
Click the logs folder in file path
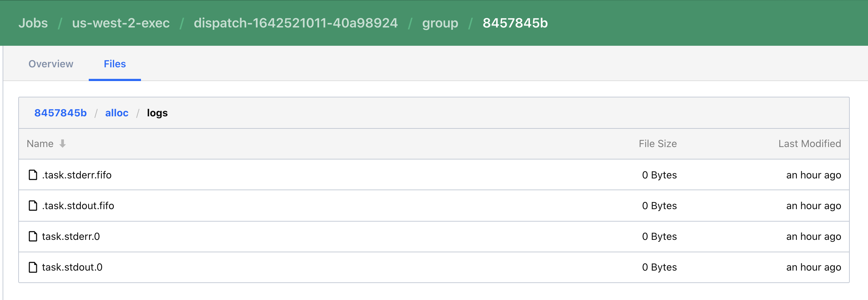[x=157, y=113]
